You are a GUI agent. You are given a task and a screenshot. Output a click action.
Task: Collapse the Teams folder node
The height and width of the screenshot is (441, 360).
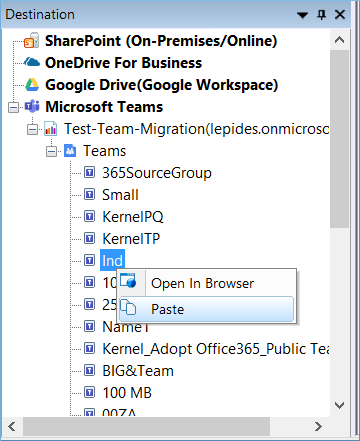pos(51,151)
